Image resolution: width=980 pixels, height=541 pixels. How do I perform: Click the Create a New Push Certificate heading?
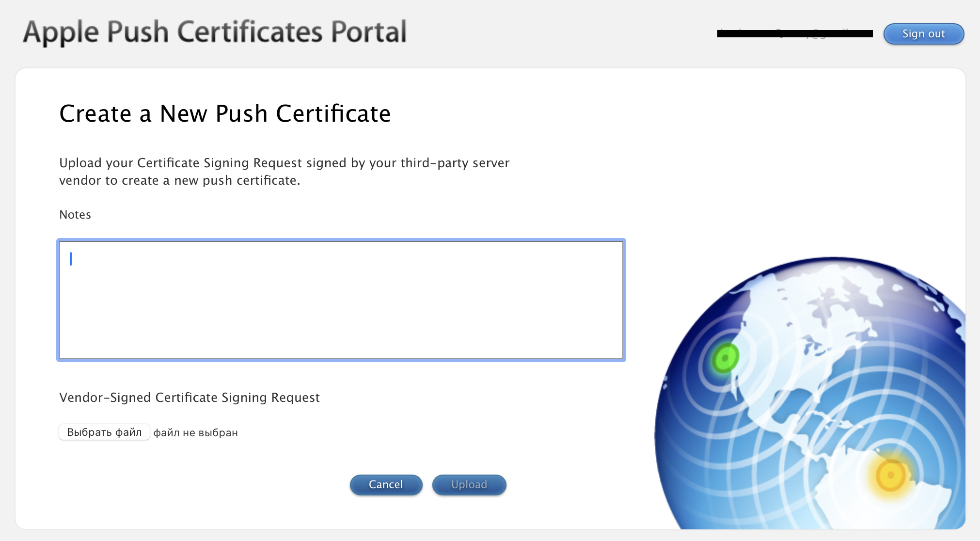click(x=225, y=114)
